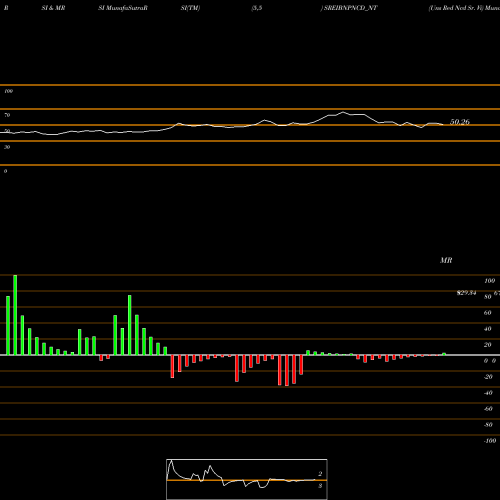Click the RSI axis label '70'
Screen dimensions: 500x500
point(7,115)
